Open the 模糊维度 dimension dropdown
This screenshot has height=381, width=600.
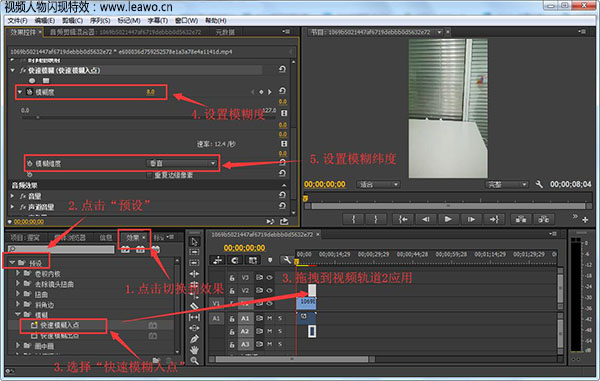[x=182, y=163]
